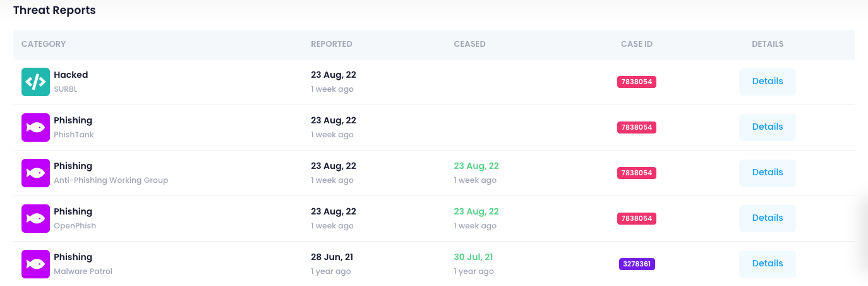This screenshot has width=868, height=286.
Task: View Details of the OpenPhish report
Action: click(768, 218)
